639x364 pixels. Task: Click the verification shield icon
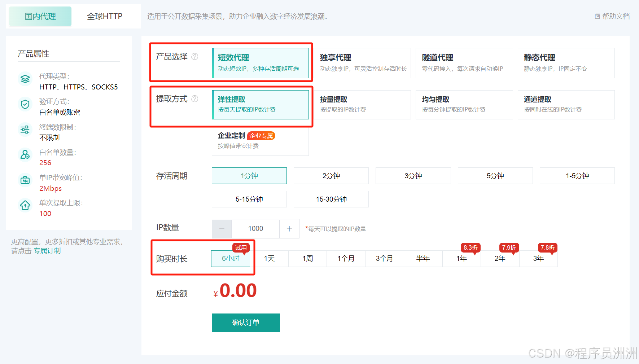(25, 104)
